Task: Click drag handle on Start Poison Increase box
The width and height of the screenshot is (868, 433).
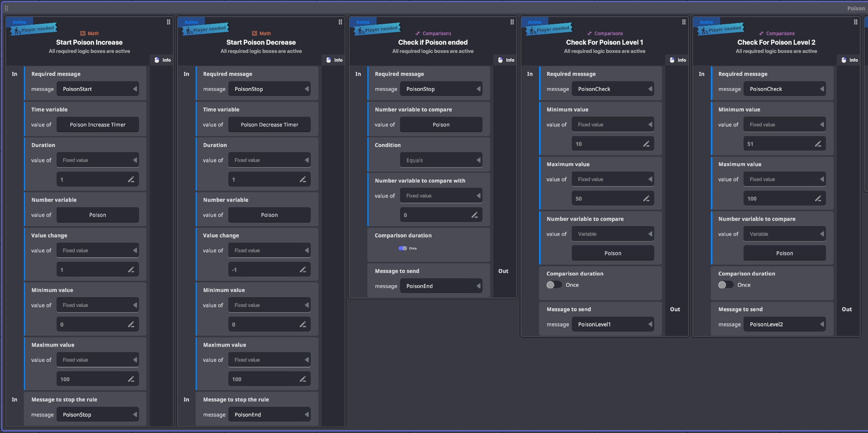Action: [169, 22]
